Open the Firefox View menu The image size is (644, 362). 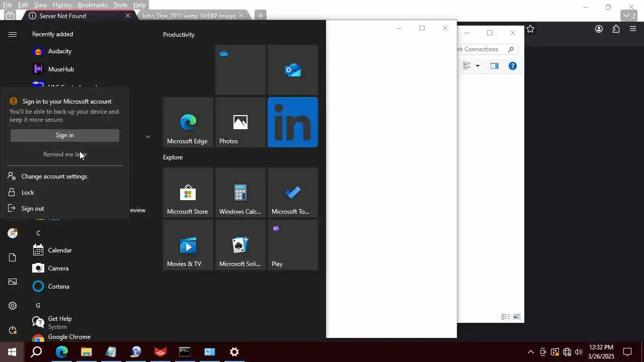pos(40,5)
